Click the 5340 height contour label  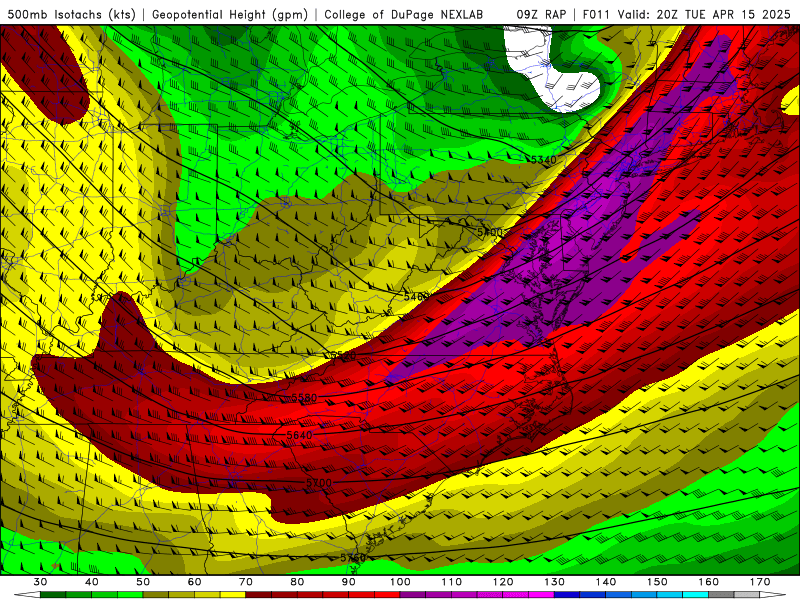(543, 160)
